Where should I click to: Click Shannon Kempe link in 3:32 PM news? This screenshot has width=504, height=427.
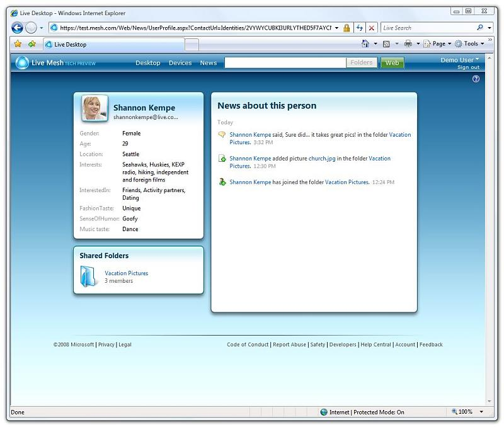[x=250, y=135]
